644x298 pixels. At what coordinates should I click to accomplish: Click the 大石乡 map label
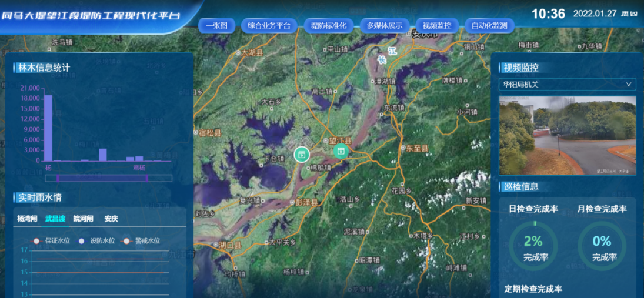pyautogui.click(x=271, y=101)
